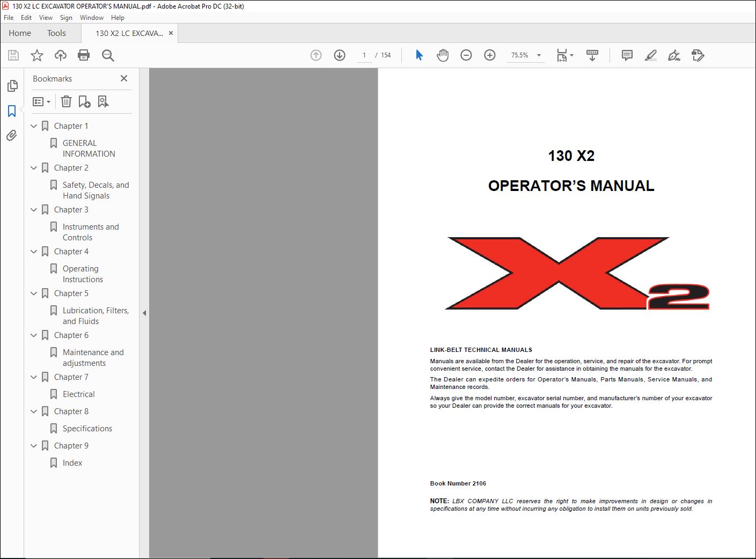This screenshot has width=756, height=559.
Task: Zoom out with the minus button
Action: (x=466, y=55)
